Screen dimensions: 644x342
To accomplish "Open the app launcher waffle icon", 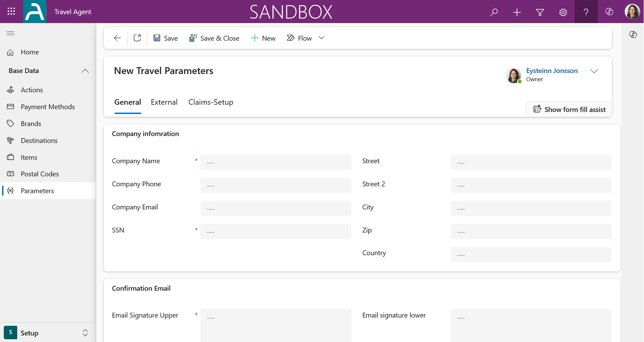I will [11, 12].
